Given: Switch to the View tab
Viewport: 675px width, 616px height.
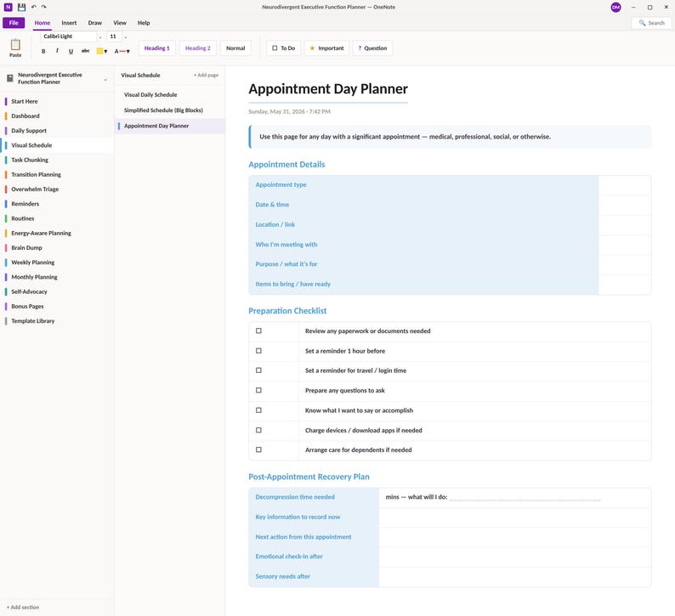Looking at the screenshot, I should point(120,23).
